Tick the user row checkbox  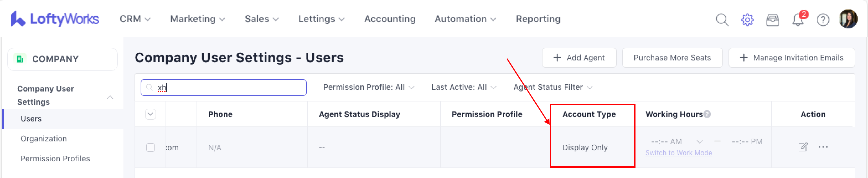click(x=151, y=148)
